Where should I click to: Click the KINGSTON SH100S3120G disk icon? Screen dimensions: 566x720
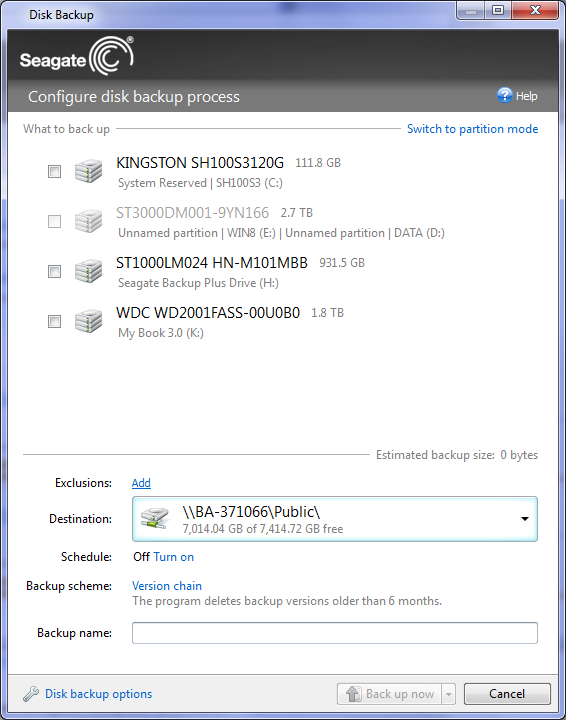tap(89, 171)
